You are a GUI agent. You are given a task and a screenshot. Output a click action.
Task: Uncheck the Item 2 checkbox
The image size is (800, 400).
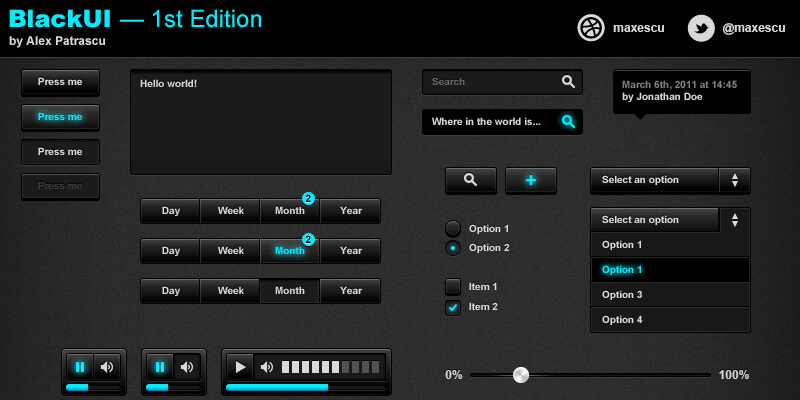(x=453, y=307)
